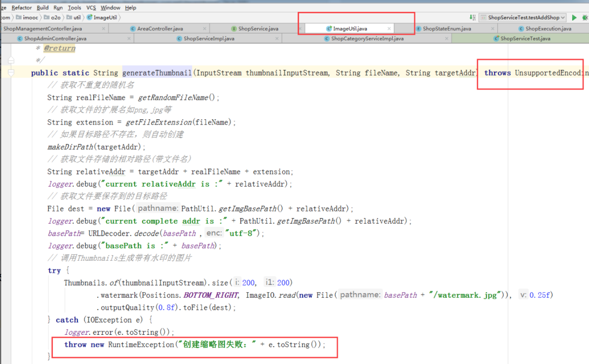Click the generateThumbnail method name

tap(157, 73)
